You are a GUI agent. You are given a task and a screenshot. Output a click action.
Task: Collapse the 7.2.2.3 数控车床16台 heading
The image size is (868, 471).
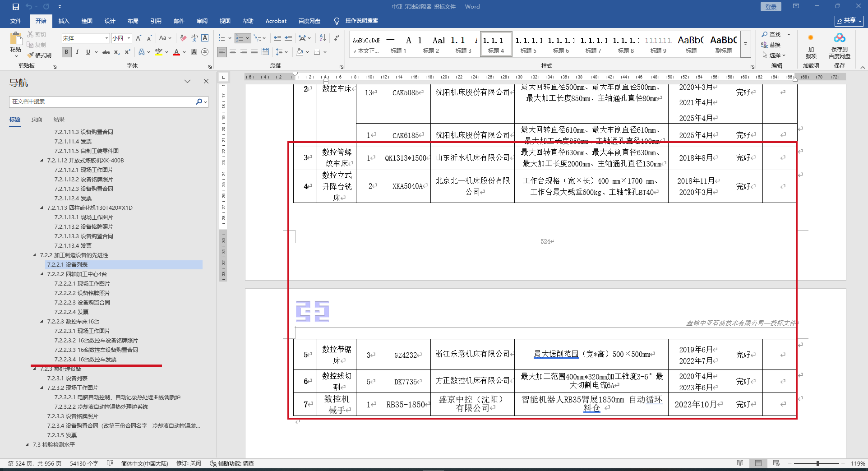[x=42, y=322]
